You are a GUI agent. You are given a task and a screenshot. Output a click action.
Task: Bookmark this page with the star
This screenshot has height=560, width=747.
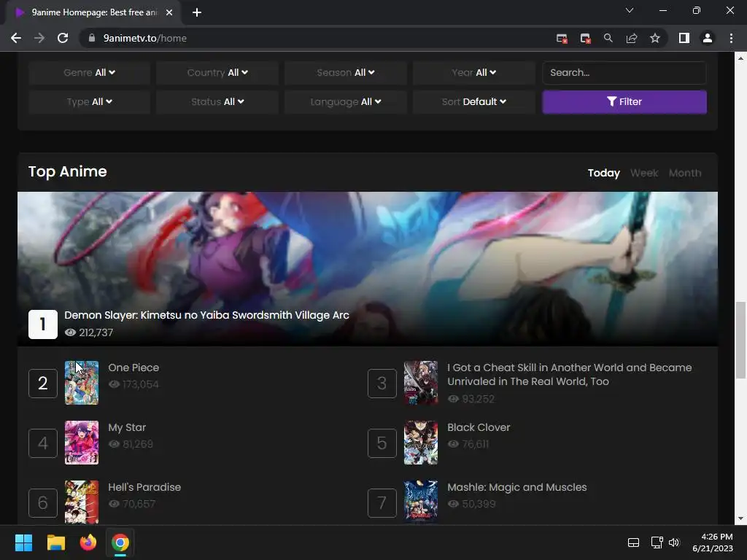pos(655,38)
